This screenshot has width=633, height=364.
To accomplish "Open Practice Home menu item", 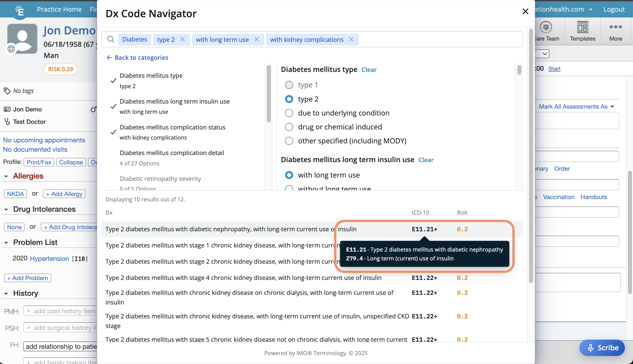I will 59,9.
